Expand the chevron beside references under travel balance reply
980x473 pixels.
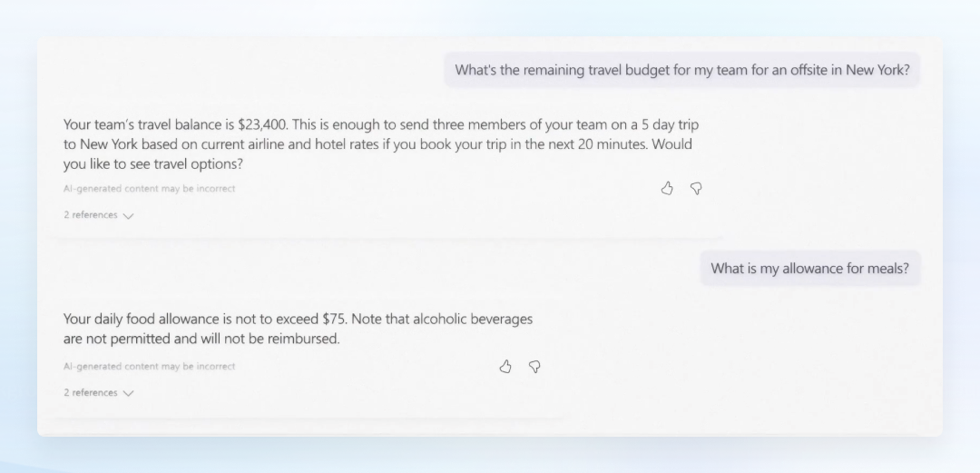click(129, 216)
